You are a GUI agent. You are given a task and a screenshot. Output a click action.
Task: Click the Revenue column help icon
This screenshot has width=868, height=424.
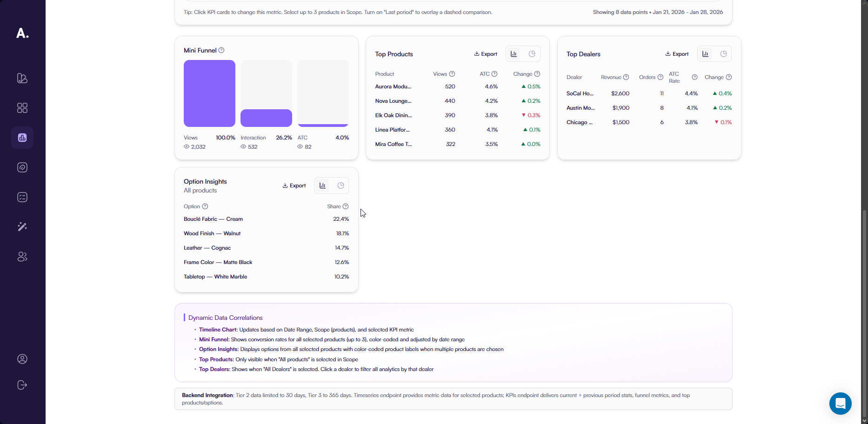pos(626,77)
